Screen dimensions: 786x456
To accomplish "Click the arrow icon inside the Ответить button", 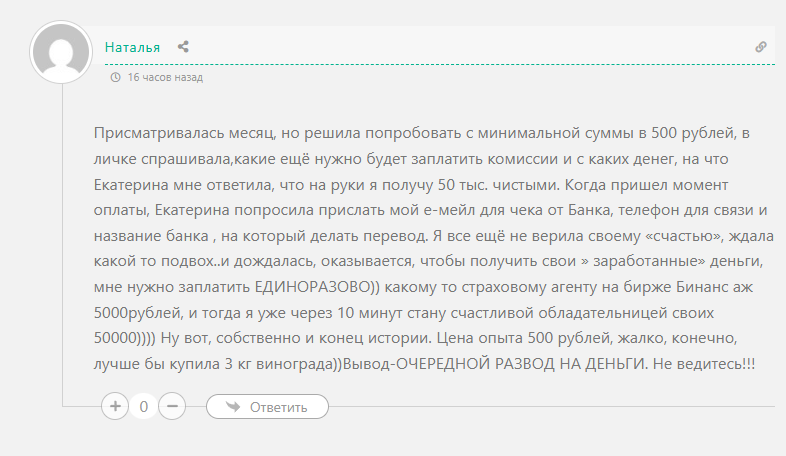I will point(232,407).
